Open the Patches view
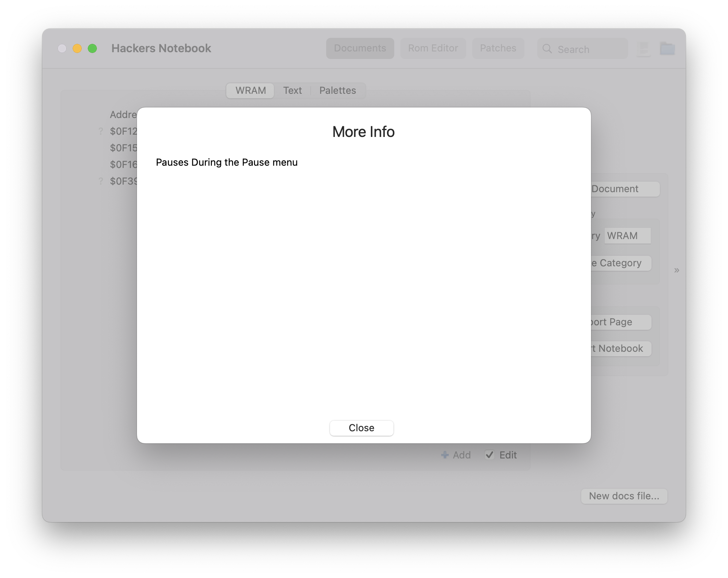 [498, 48]
